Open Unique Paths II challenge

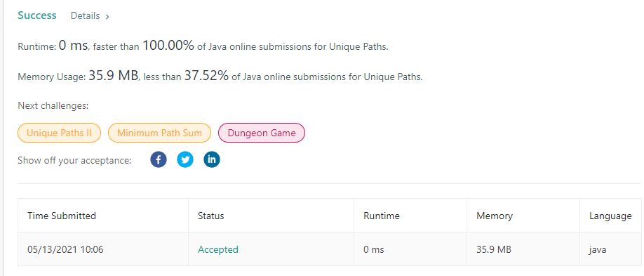tap(59, 133)
